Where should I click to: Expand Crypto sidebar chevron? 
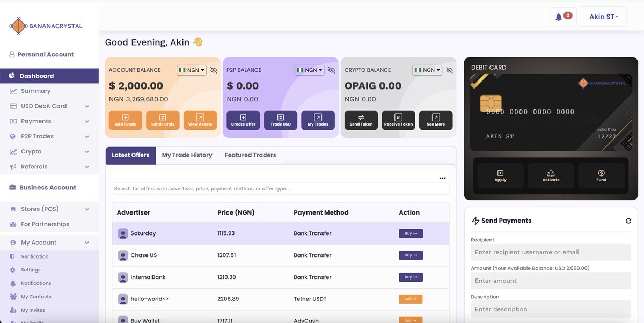pos(87,152)
